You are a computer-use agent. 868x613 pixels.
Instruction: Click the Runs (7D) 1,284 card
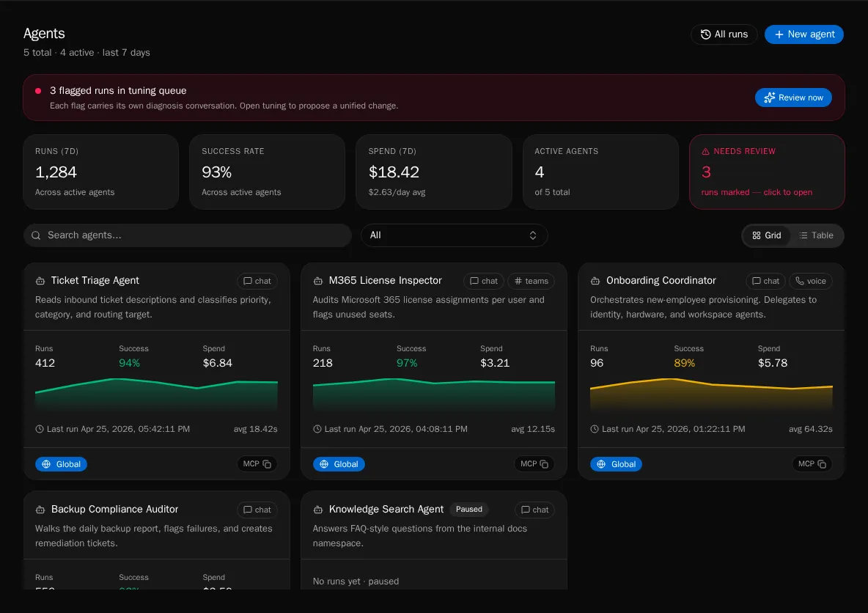tap(100, 172)
